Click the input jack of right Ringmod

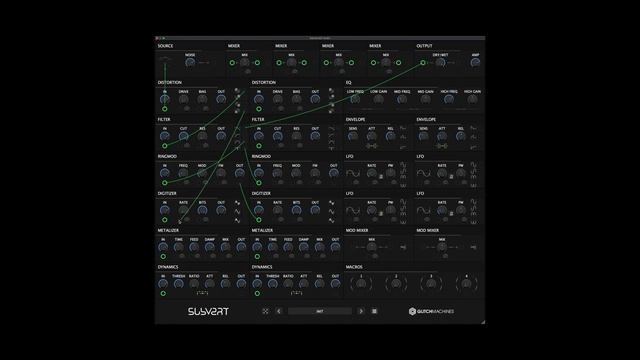(259, 183)
